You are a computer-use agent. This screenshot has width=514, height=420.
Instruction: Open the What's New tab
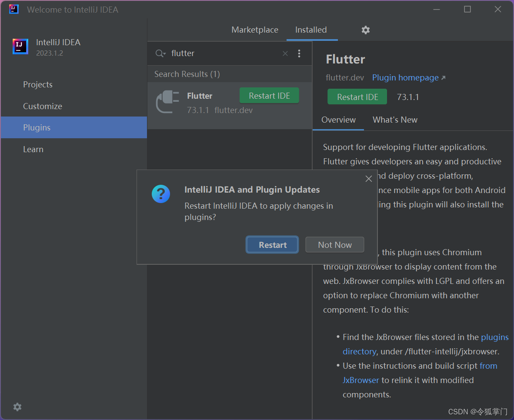[395, 120]
